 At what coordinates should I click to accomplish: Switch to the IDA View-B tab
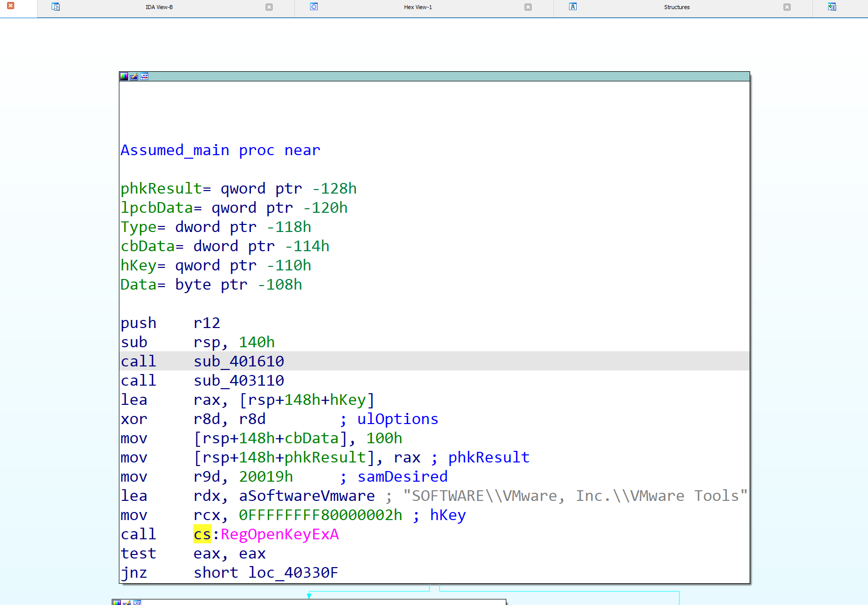point(159,7)
